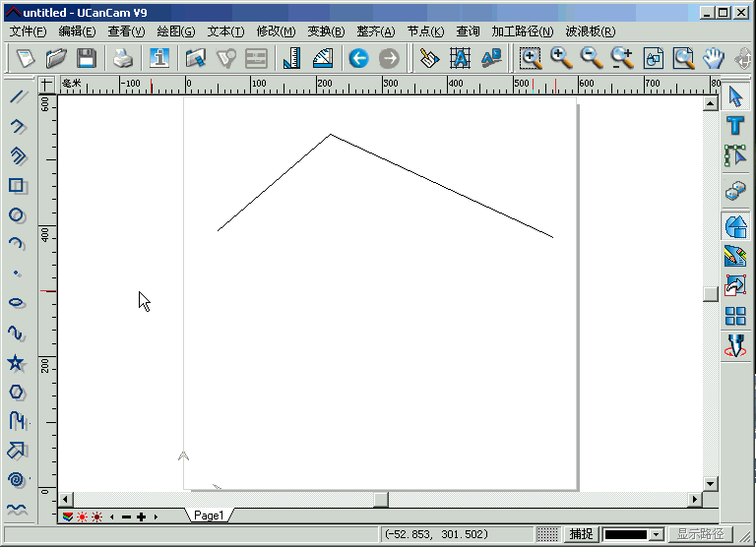Open the 编辑(E) menu
756x547 pixels.
(x=77, y=31)
